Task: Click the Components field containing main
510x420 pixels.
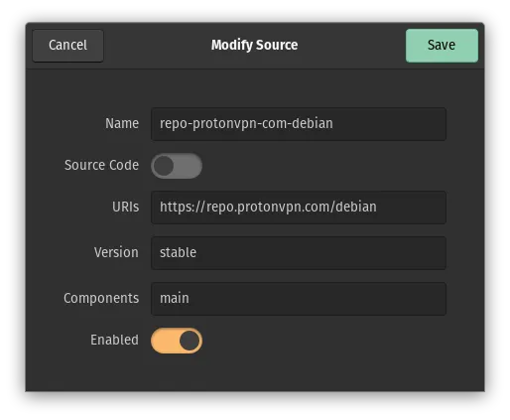Action: [299, 299]
